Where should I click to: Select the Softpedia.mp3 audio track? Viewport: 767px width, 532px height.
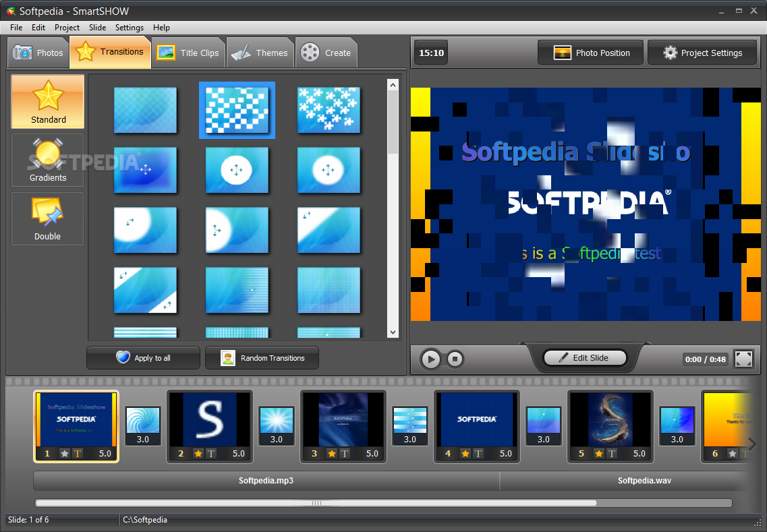[266, 481]
